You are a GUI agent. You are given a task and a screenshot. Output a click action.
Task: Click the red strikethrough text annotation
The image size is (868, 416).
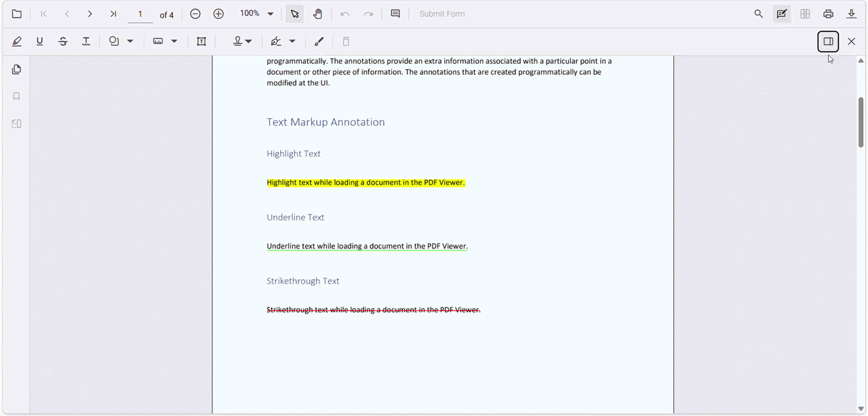click(x=374, y=309)
